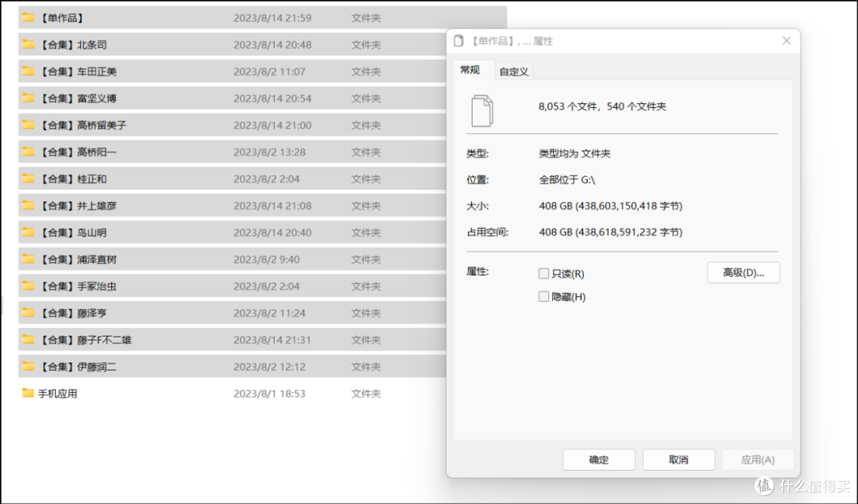Click the date 2023/8/14 21:59
The height and width of the screenshot is (504, 858).
click(272, 18)
